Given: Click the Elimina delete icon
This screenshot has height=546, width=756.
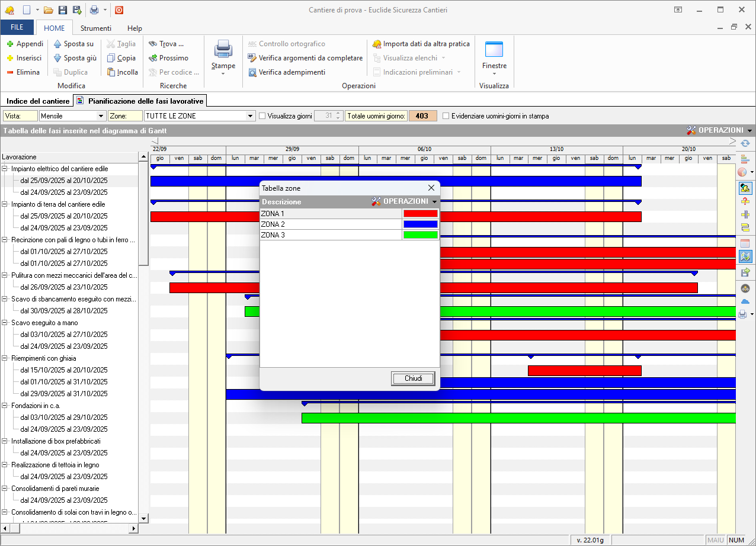Looking at the screenshot, I should pos(10,72).
